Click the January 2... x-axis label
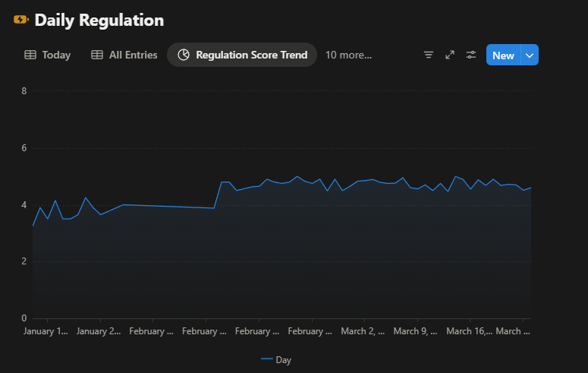This screenshot has height=373, width=588. coord(99,331)
